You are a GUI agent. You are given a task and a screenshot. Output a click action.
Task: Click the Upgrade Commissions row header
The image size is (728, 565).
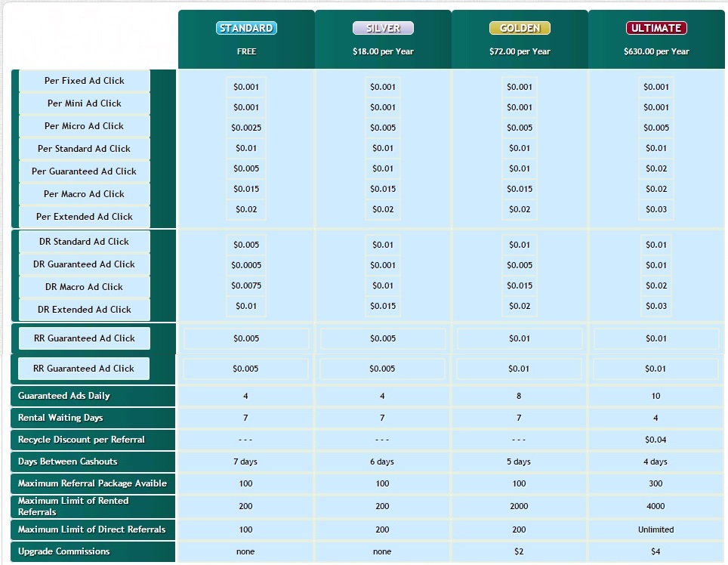tap(64, 551)
